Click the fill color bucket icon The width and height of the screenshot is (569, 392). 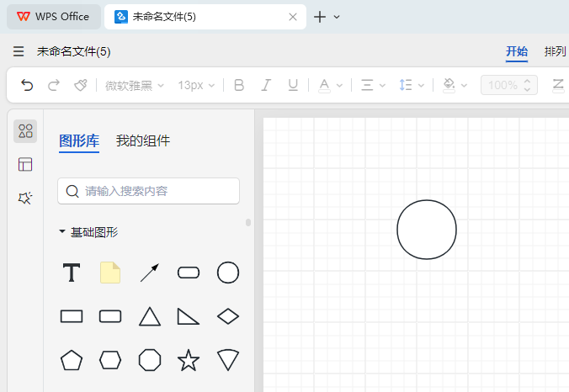449,86
